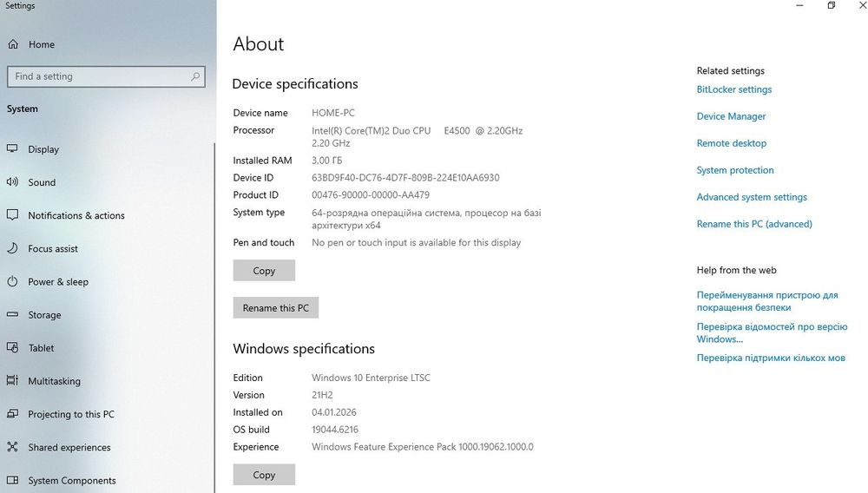Copy the device specifications
Viewport: 868px width, 493px height.
(x=264, y=271)
